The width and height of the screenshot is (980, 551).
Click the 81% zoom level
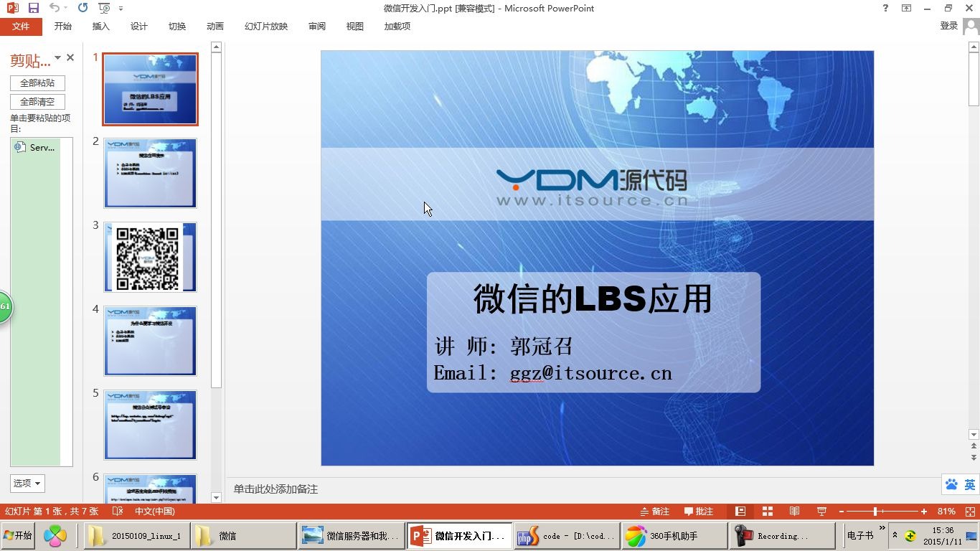(946, 512)
